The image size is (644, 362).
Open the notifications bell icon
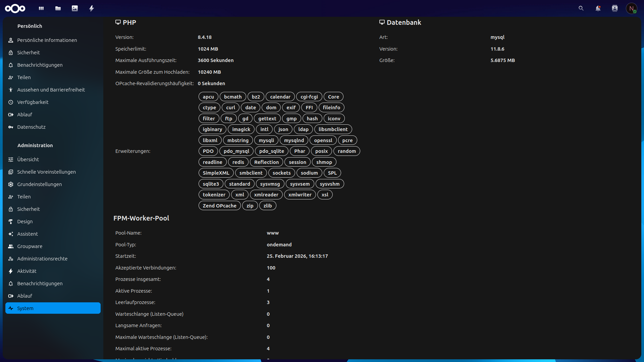[598, 8]
